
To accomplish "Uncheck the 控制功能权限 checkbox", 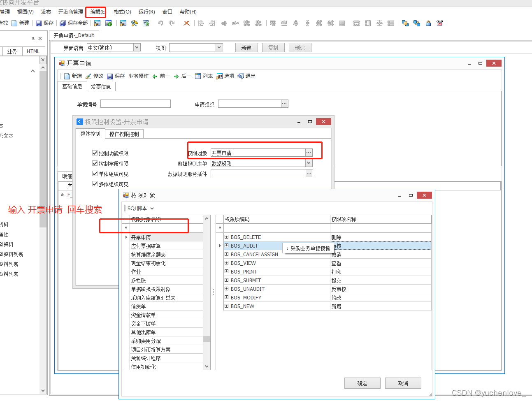I will [95, 153].
